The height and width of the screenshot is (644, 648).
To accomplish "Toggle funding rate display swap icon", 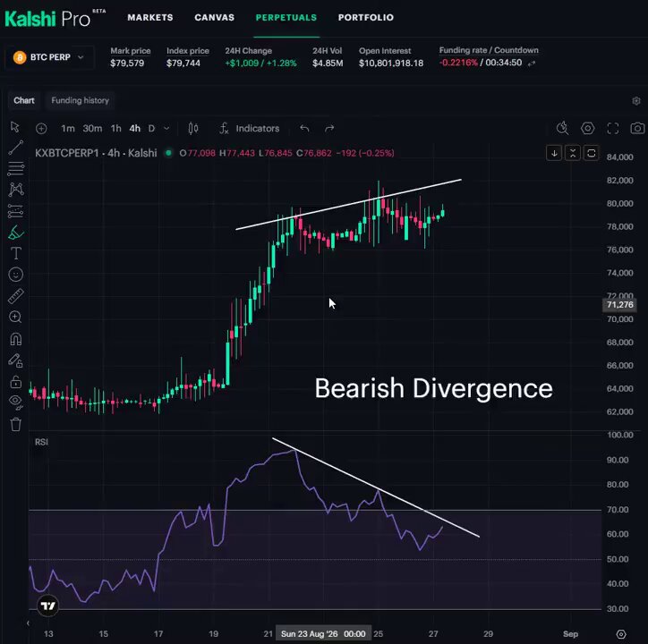I will coord(532,64).
